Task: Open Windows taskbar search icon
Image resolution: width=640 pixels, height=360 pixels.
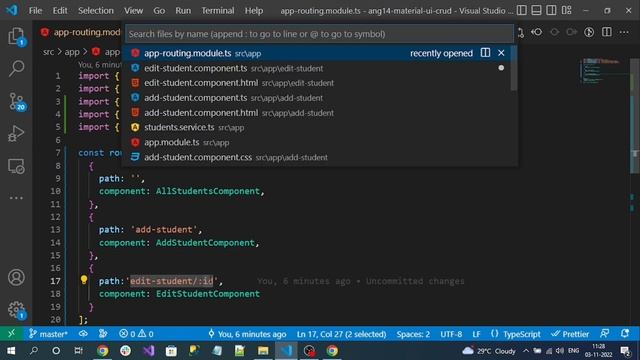Action: pyautogui.click(x=34, y=351)
